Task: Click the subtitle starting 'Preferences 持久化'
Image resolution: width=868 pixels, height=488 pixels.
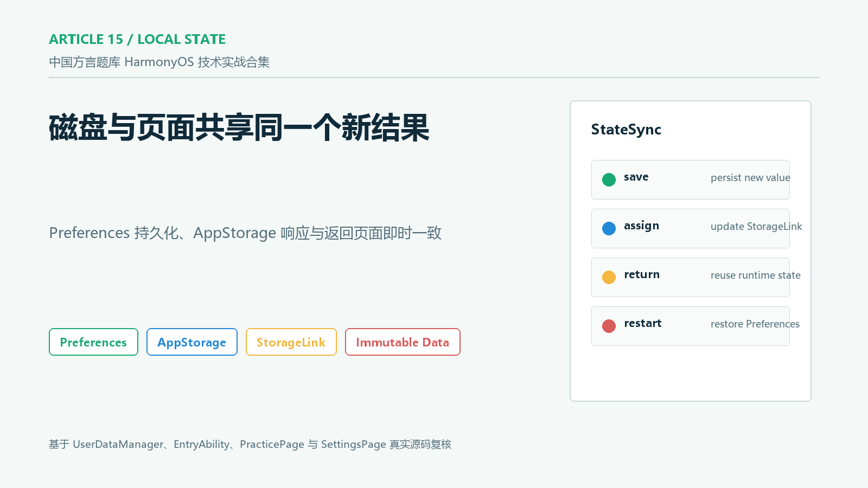Action: (x=245, y=233)
